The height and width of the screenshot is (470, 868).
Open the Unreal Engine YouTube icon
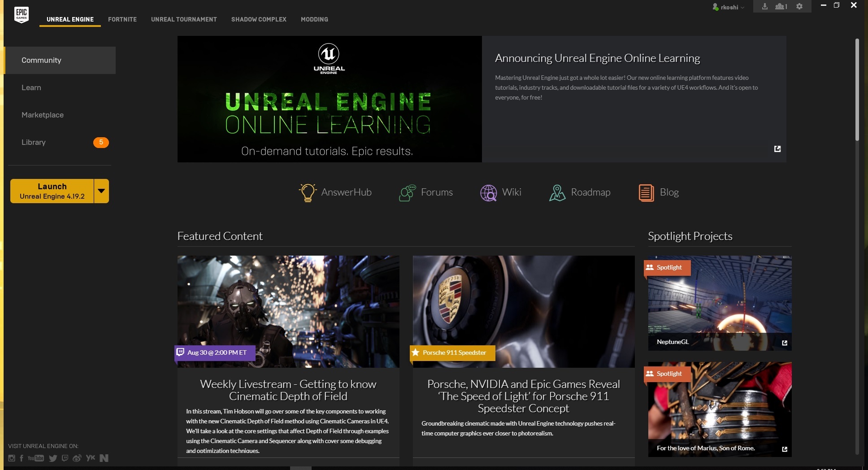pos(36,458)
